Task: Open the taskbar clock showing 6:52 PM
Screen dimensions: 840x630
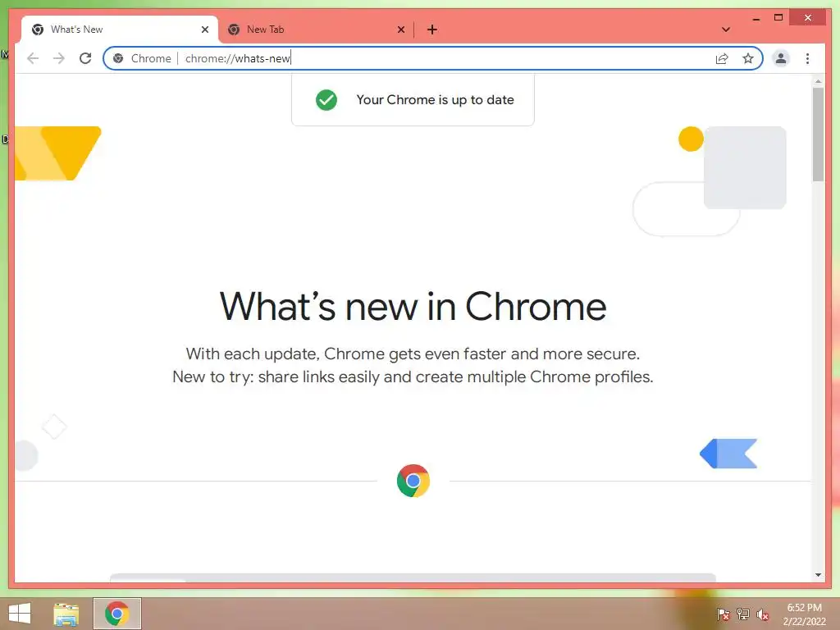Action: click(x=804, y=614)
